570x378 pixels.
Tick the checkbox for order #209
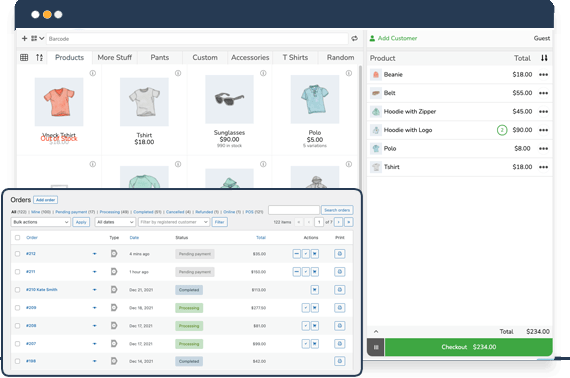click(17, 308)
